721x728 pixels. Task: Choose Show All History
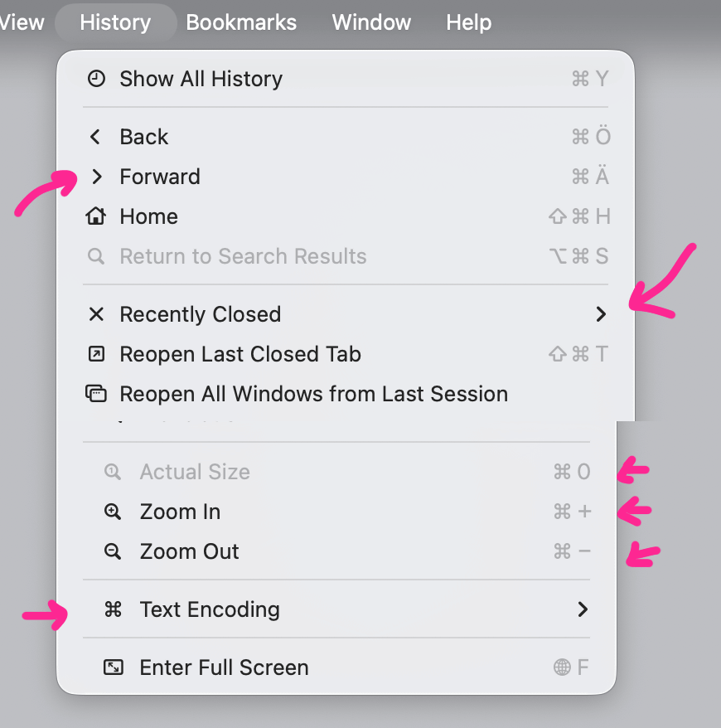point(201,79)
